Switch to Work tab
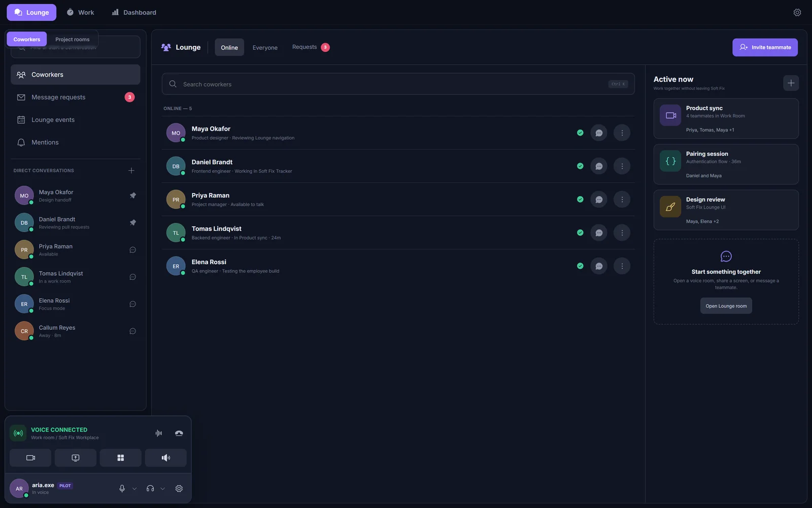 [80, 12]
